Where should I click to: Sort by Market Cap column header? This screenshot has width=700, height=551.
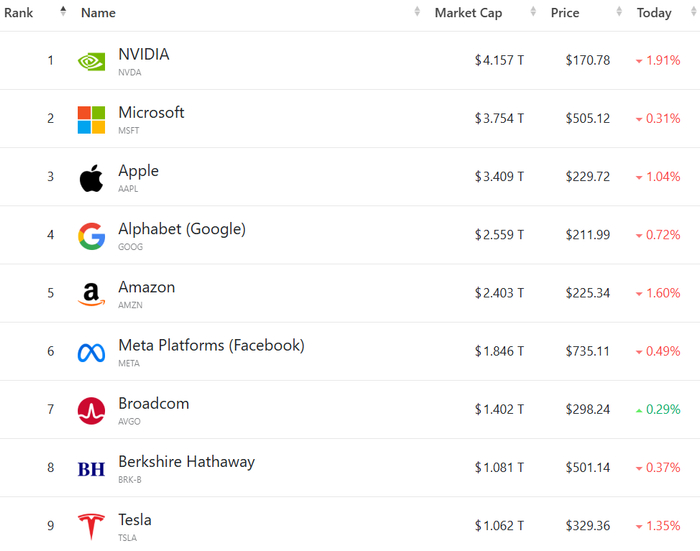pos(468,13)
